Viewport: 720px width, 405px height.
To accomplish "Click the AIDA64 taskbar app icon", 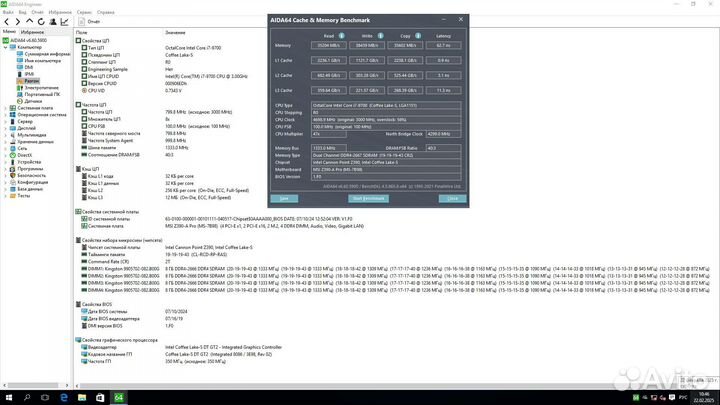I will (x=118, y=398).
